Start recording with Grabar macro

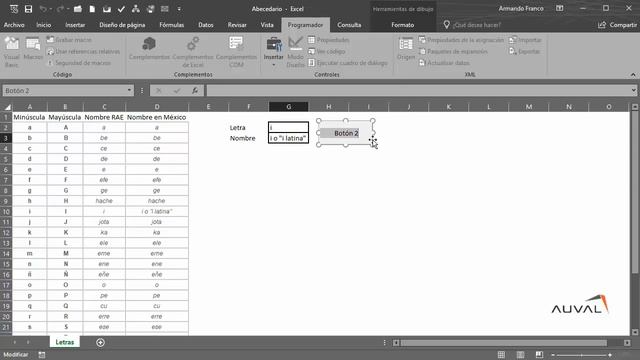(x=69, y=40)
